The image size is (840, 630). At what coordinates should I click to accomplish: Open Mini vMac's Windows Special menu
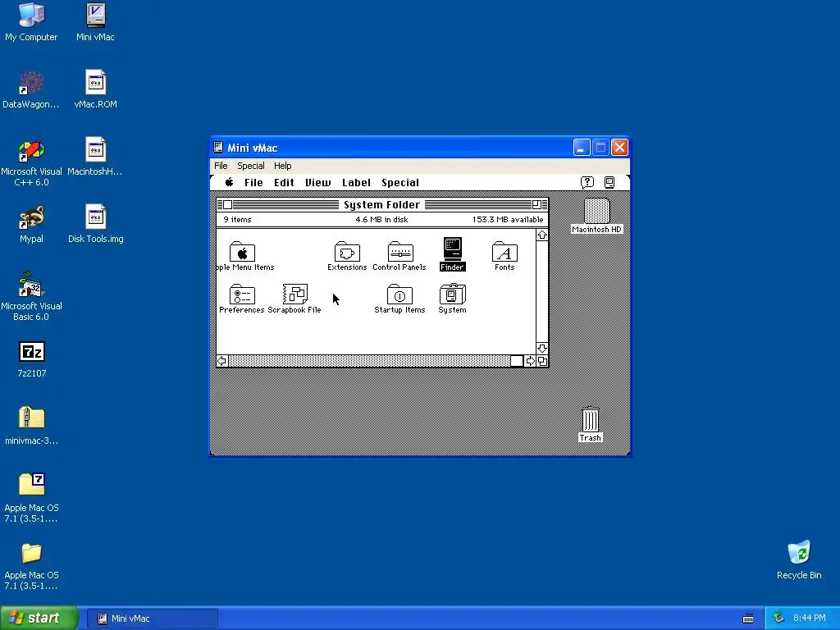pyautogui.click(x=251, y=166)
